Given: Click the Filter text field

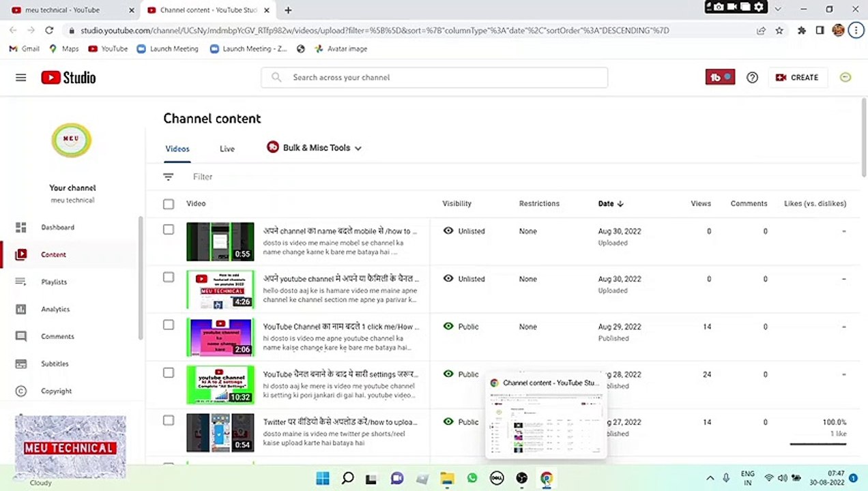Looking at the screenshot, I should tap(203, 177).
